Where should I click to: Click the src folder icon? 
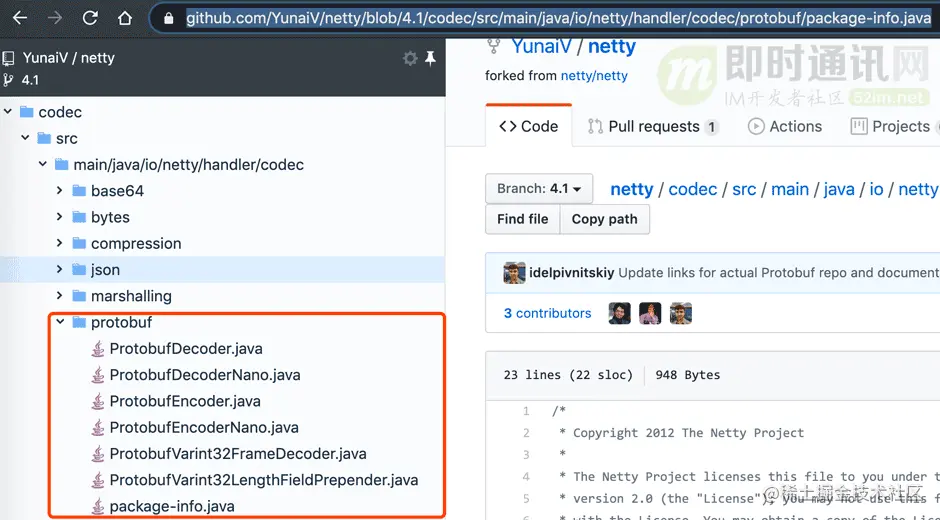coord(44,138)
